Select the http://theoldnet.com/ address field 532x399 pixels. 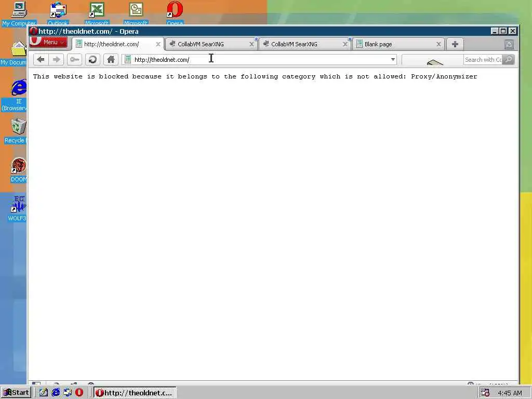(260, 60)
